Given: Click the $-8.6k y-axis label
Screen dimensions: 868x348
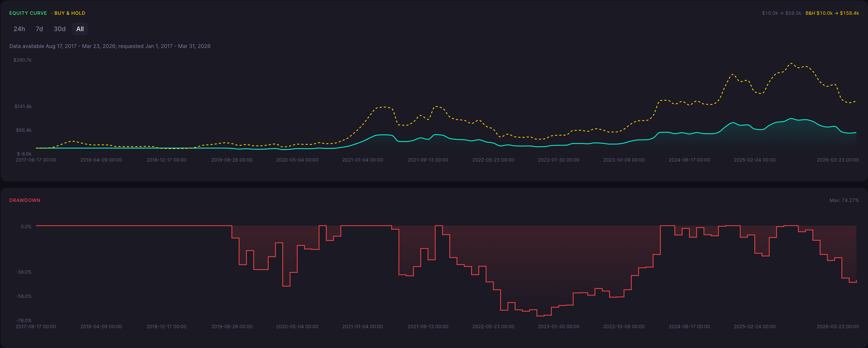Looking at the screenshot, I should (x=24, y=154).
